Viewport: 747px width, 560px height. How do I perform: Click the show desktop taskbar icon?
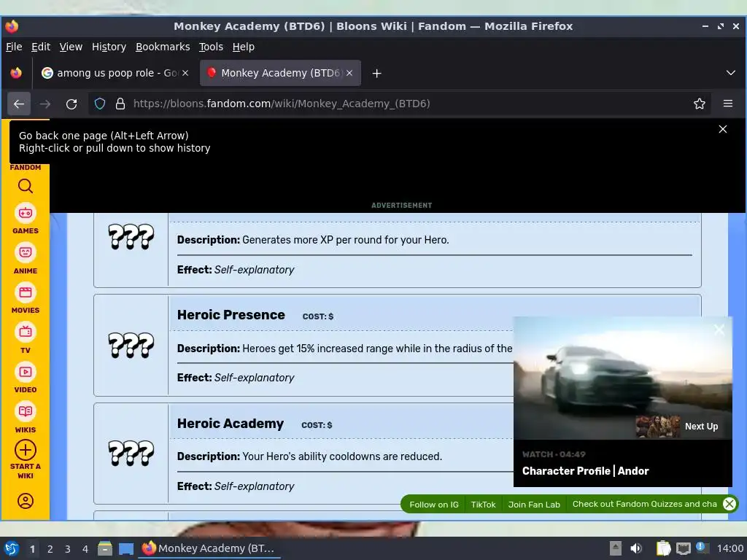pos(125,548)
